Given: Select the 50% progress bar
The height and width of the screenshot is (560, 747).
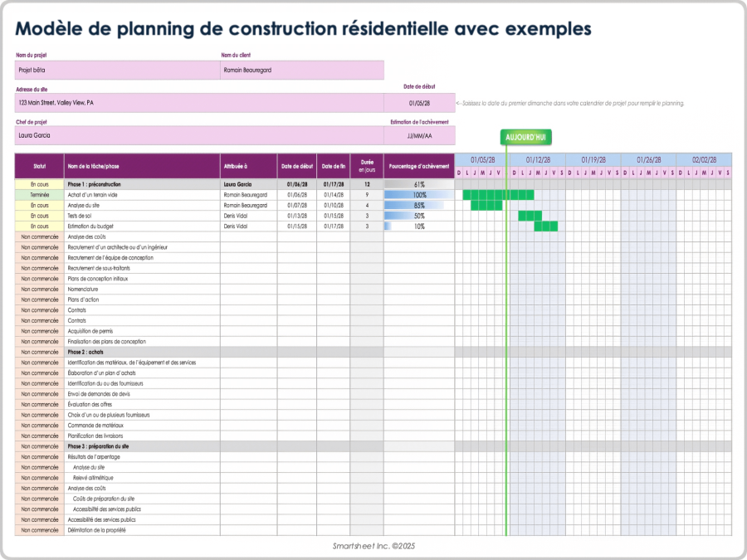Looking at the screenshot, I should tap(419, 216).
